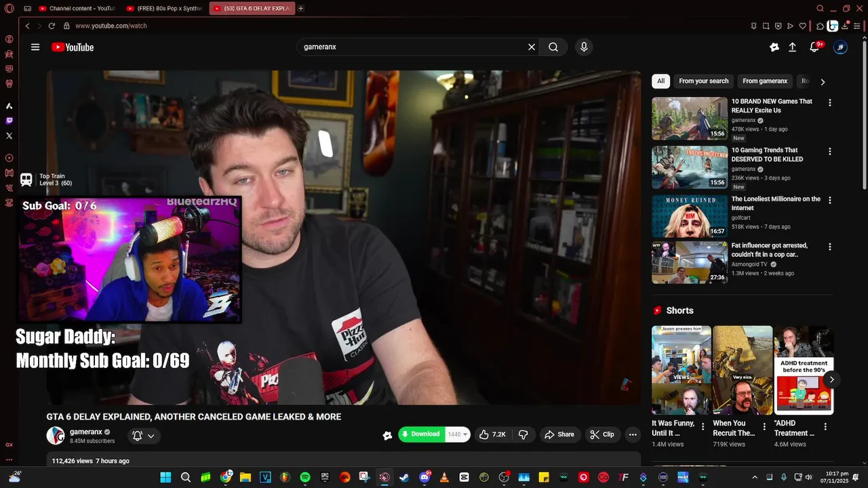
Task: Start voice search with the microphone
Action: tap(583, 47)
